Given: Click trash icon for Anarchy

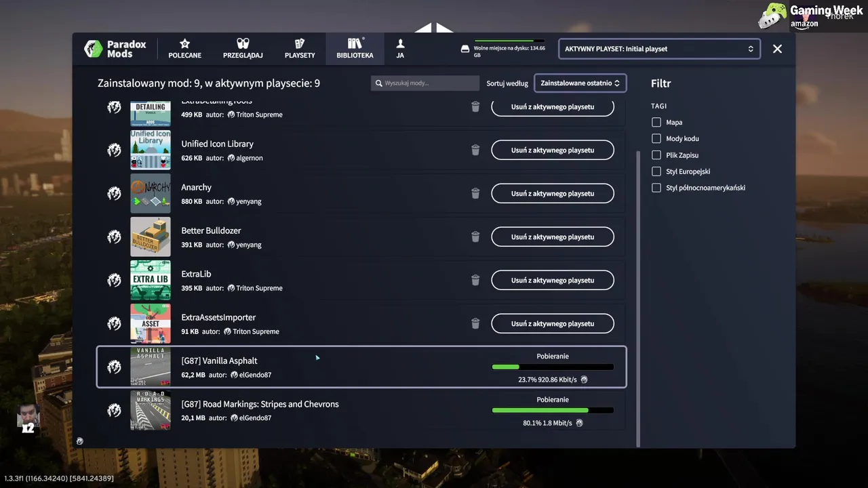Looking at the screenshot, I should point(475,193).
